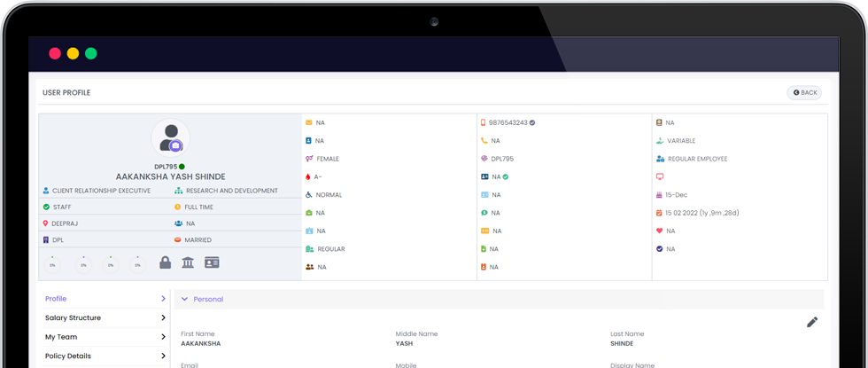Open bank details via the bank building icon
The width and height of the screenshot is (868, 368).
tap(188, 262)
